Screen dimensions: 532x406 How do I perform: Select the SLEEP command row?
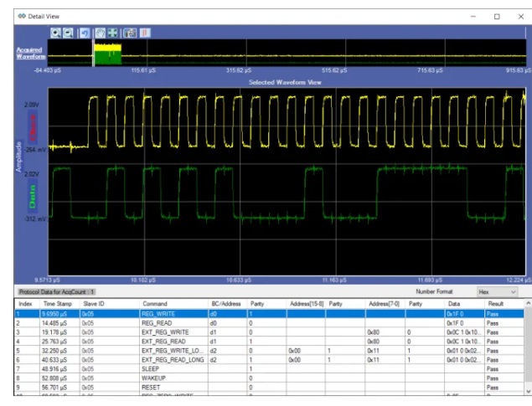pyautogui.click(x=270, y=368)
